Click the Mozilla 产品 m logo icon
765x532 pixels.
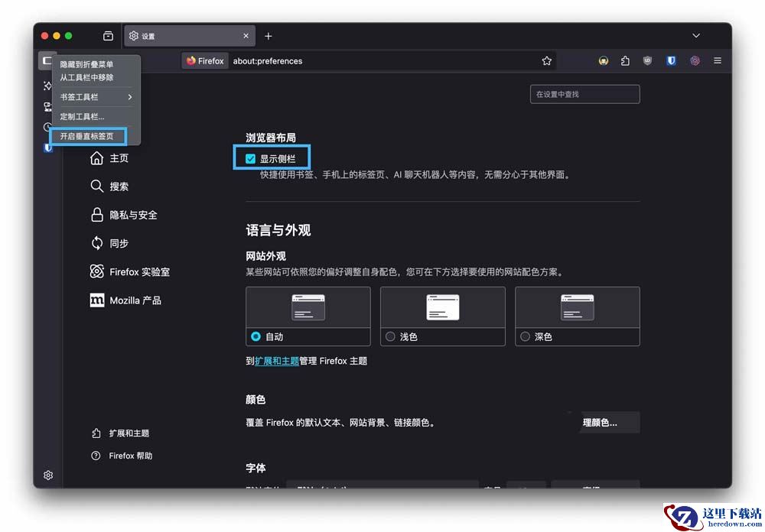[x=96, y=300]
